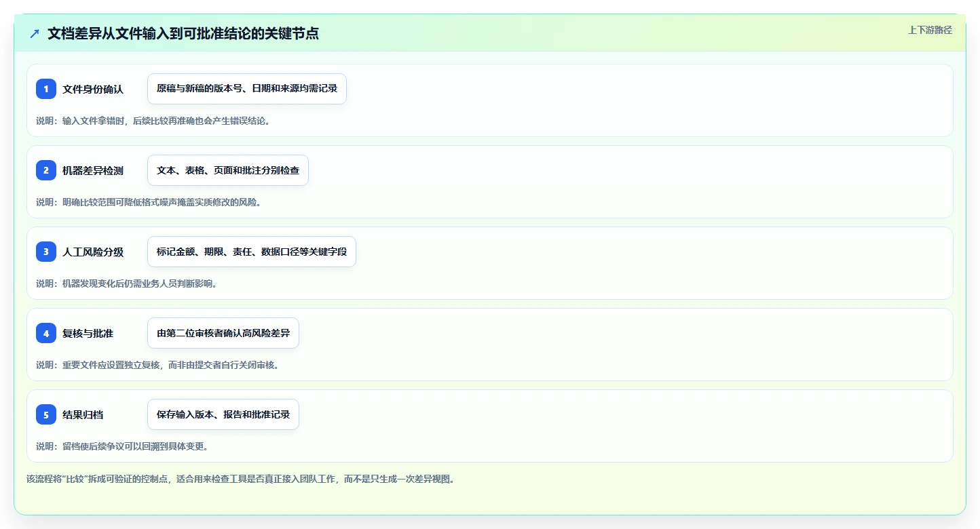Click the title 文档差异从文件输入到可批准结论的关键节点
The image size is (980, 529).
point(183,33)
